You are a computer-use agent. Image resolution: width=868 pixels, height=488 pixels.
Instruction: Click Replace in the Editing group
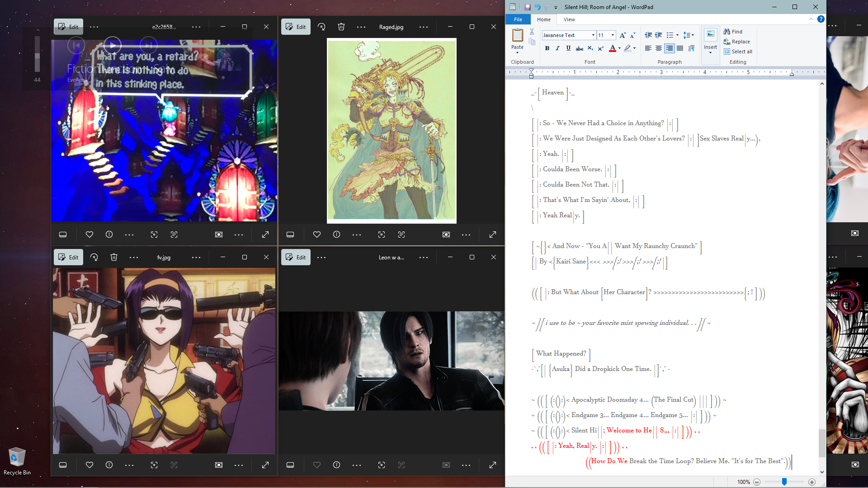coord(737,42)
